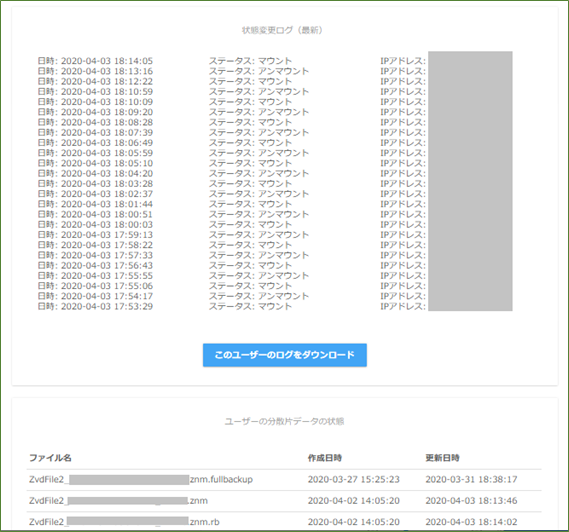Click ステータス: アンマウント in the 17:54:17 row
The height and width of the screenshot is (532, 569).
click(x=259, y=296)
